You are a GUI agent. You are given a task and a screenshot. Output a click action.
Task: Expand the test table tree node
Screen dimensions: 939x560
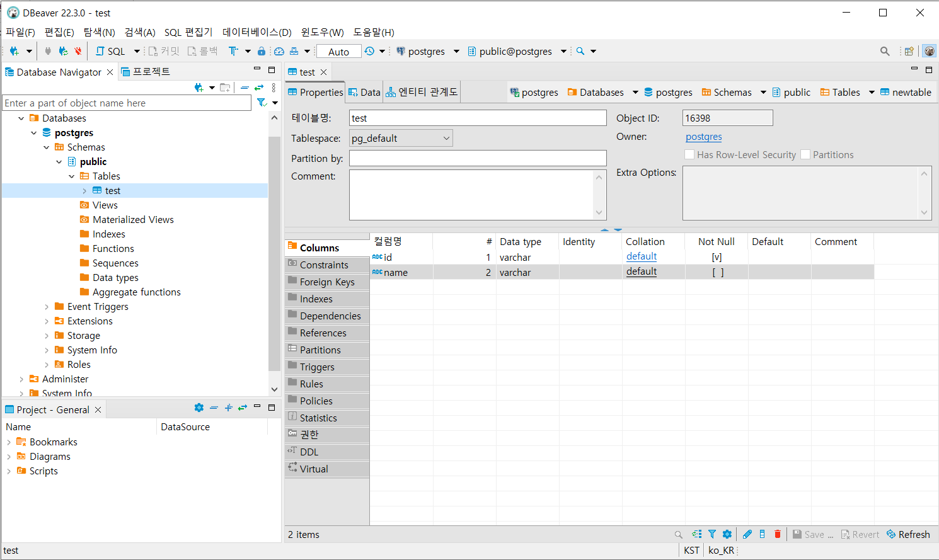84,191
